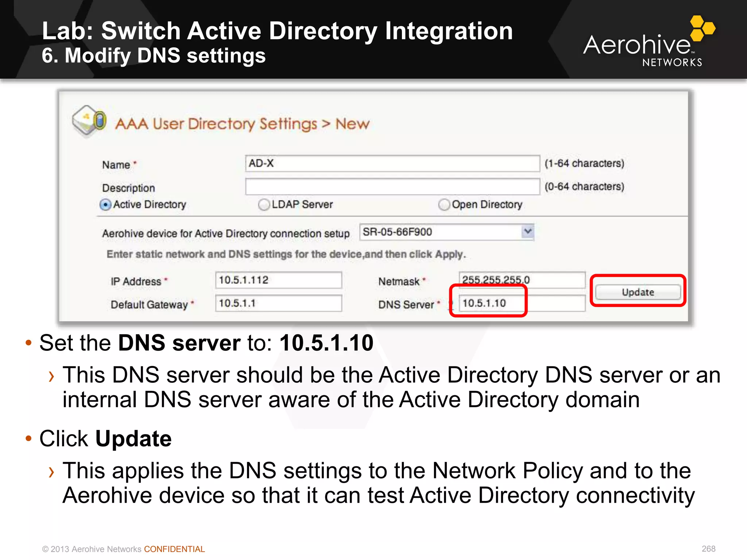
Task: Click the 'Set the DNS server to: 10.5.1.10' bullet
Action: [x=206, y=343]
